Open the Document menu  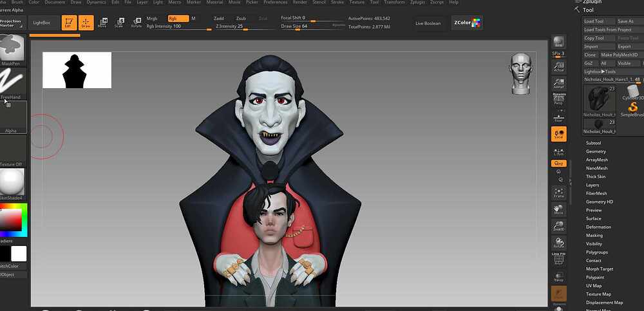55,2
